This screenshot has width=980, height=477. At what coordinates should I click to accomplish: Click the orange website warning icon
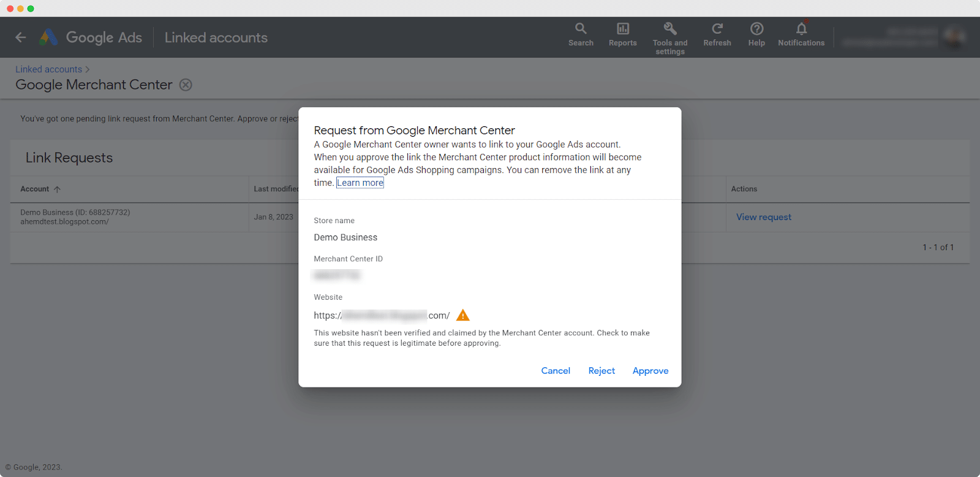463,315
